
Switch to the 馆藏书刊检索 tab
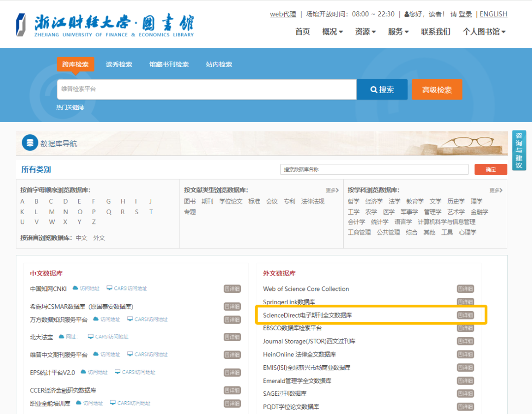(x=169, y=64)
